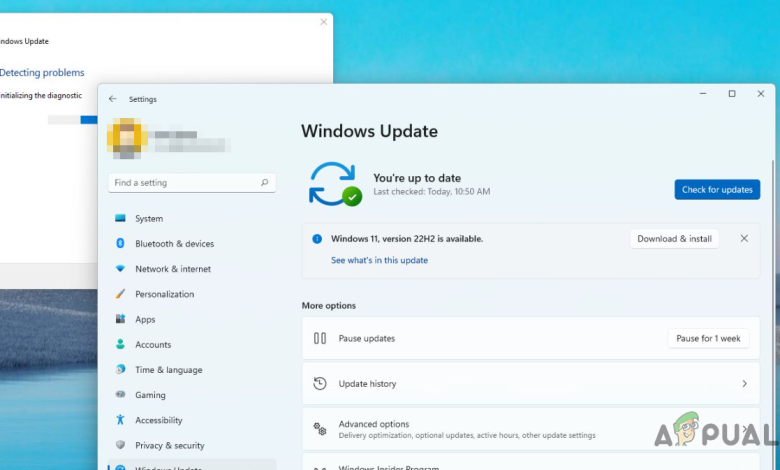Open the Update history row
Image resolution: width=780 pixels, height=470 pixels.
(531, 383)
